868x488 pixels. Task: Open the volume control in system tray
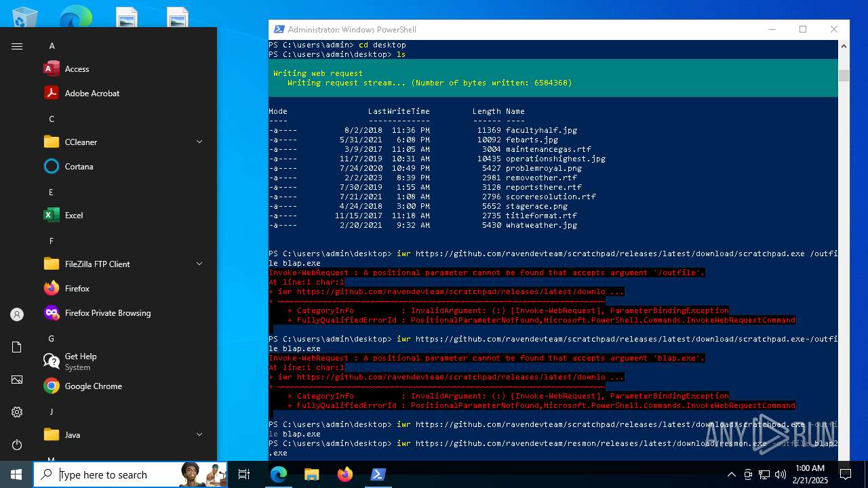pyautogui.click(x=781, y=474)
